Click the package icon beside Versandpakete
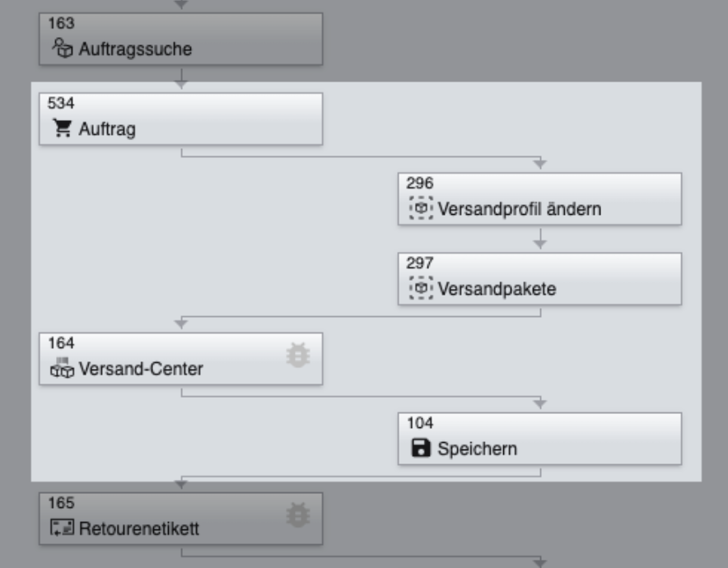 click(421, 288)
